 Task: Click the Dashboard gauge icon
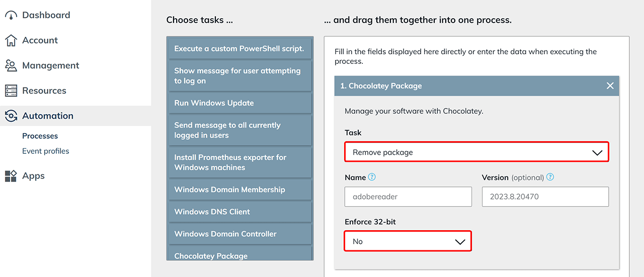click(x=11, y=16)
